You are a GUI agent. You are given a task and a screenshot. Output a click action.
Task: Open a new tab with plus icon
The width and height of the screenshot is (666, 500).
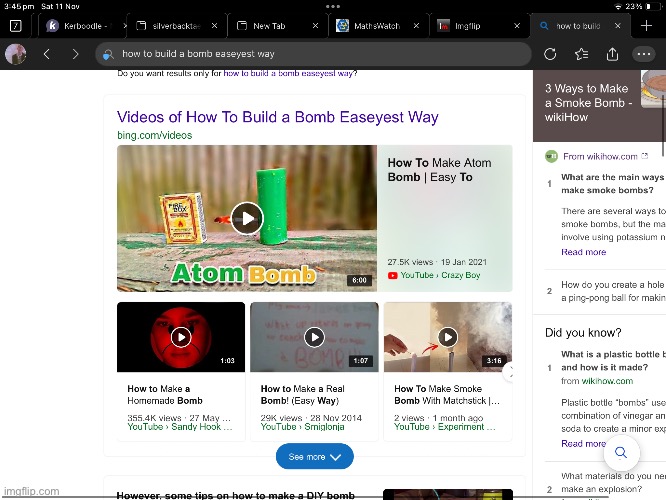coord(646,25)
